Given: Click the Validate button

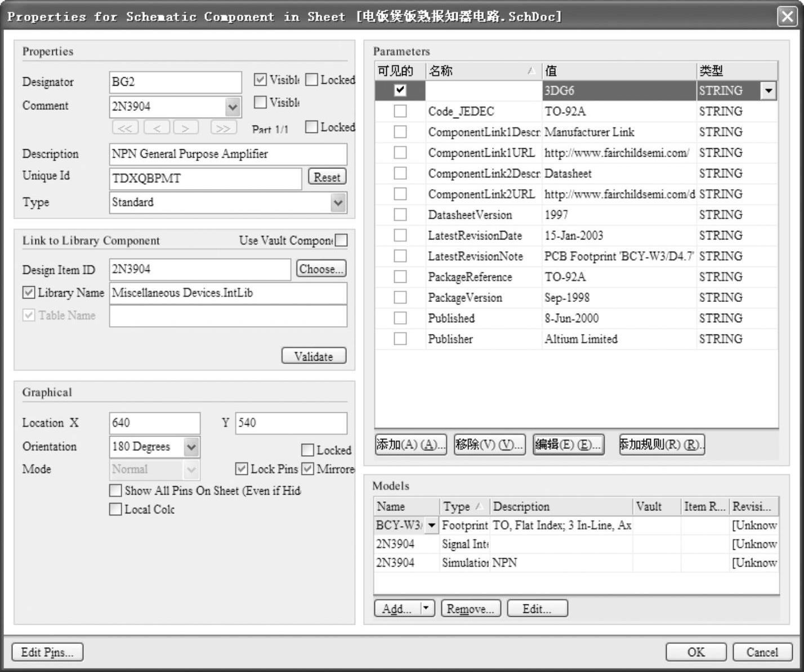Looking at the screenshot, I should click(314, 356).
